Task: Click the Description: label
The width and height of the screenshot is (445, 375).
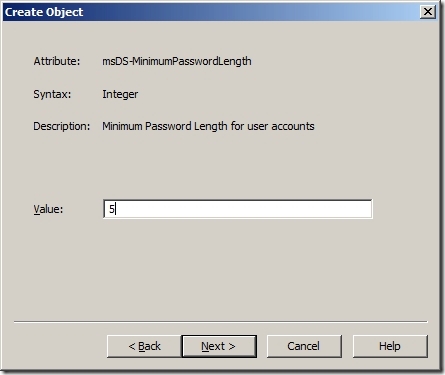Action: (x=62, y=126)
